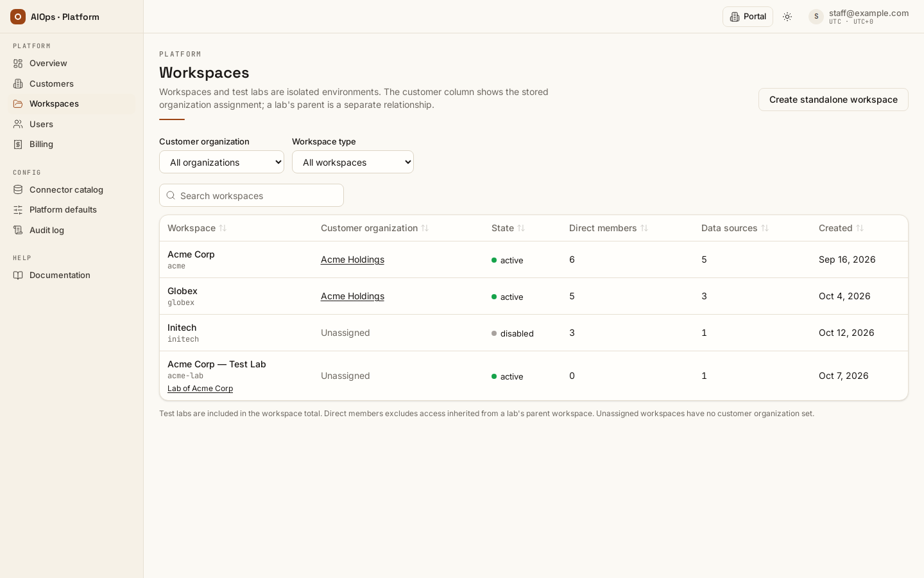Select Acme Corp — Test Lab name

coord(216,364)
